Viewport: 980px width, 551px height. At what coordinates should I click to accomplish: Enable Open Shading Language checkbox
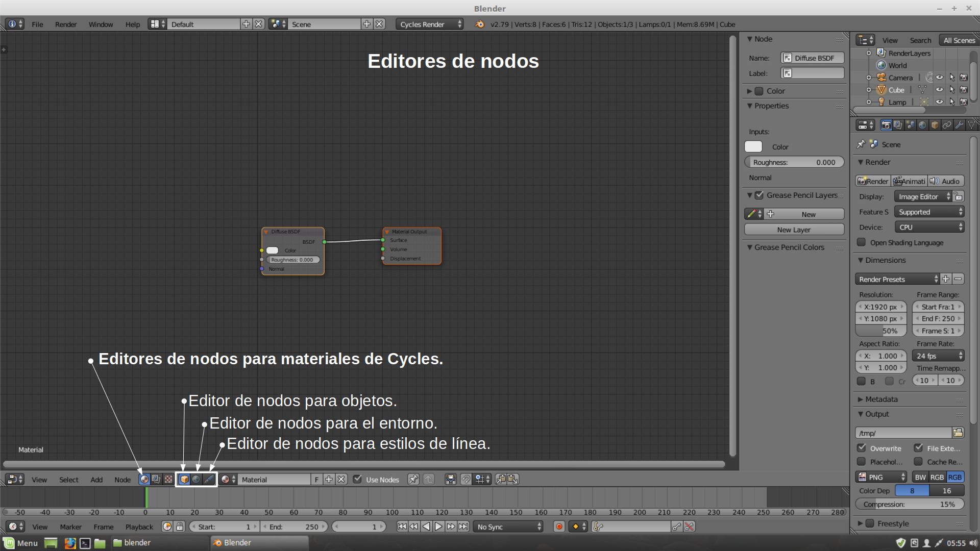[862, 242]
